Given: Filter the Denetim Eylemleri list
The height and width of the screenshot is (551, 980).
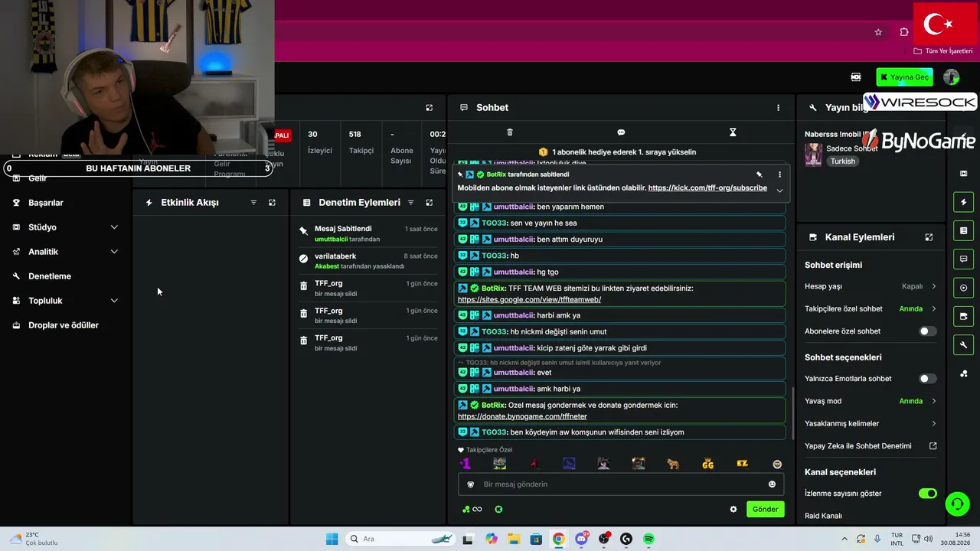Looking at the screenshot, I should (410, 203).
